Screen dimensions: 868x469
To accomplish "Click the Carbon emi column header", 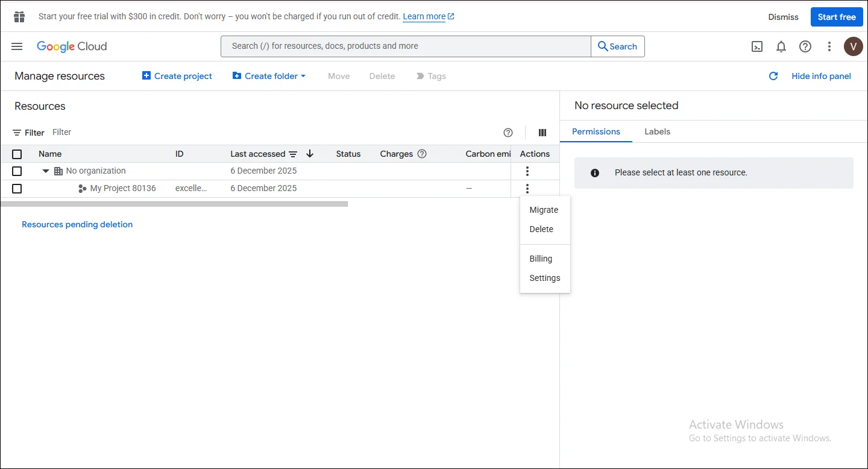I will tap(488, 154).
